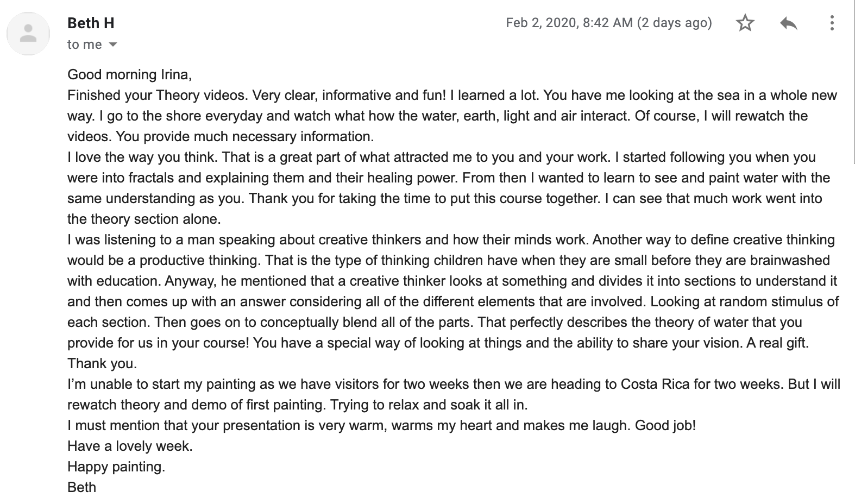Click the signature 'Beth' at the end
This screenshot has height=504, width=855.
coord(81,487)
